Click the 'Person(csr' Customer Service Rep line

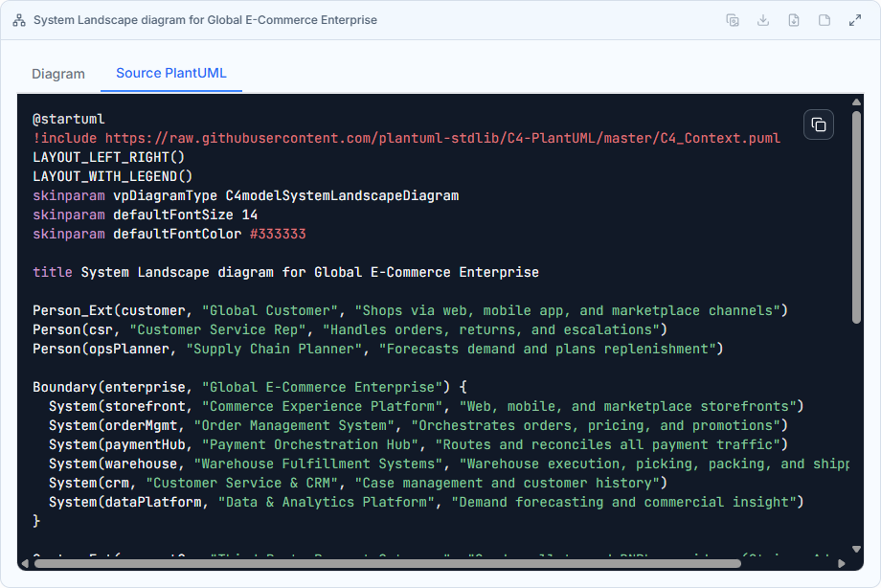350,329
